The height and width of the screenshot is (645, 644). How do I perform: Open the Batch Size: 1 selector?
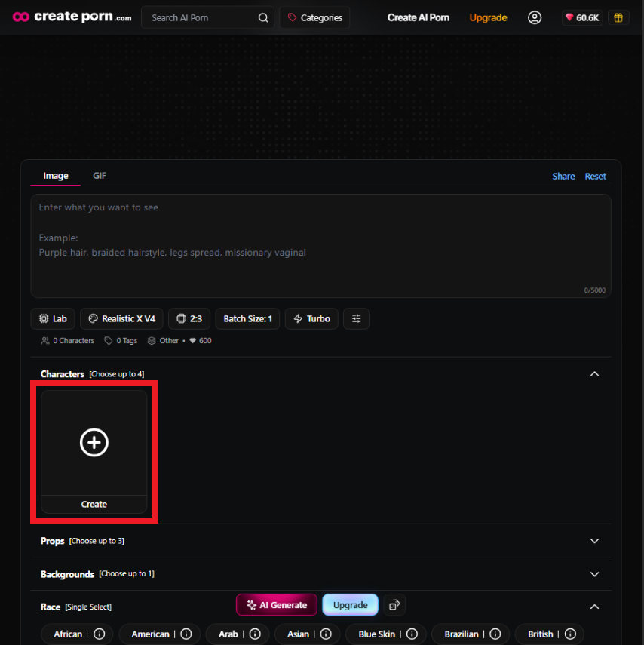(x=247, y=319)
